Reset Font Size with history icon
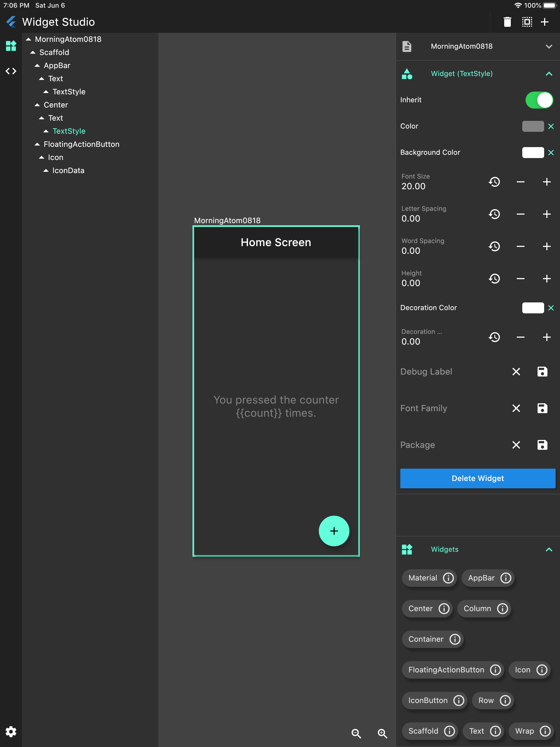 (x=494, y=182)
